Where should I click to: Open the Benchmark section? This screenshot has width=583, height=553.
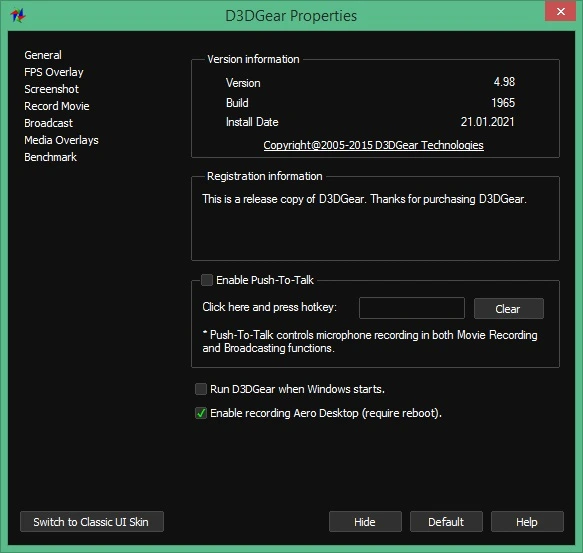[50, 157]
